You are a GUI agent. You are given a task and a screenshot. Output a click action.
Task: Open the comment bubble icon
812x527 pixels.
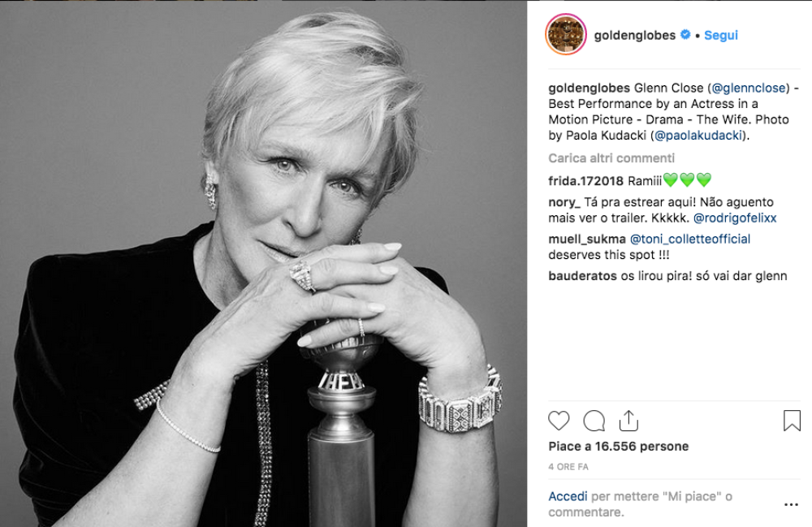[x=594, y=420]
